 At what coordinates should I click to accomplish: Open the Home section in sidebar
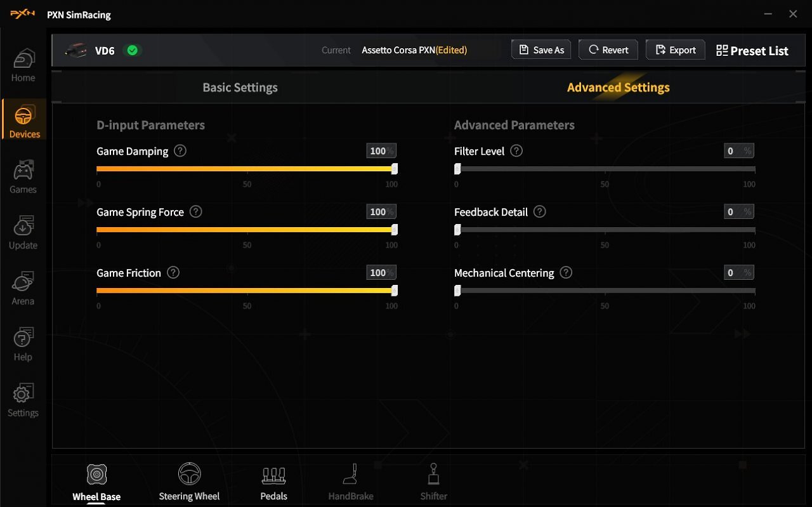[x=23, y=65]
